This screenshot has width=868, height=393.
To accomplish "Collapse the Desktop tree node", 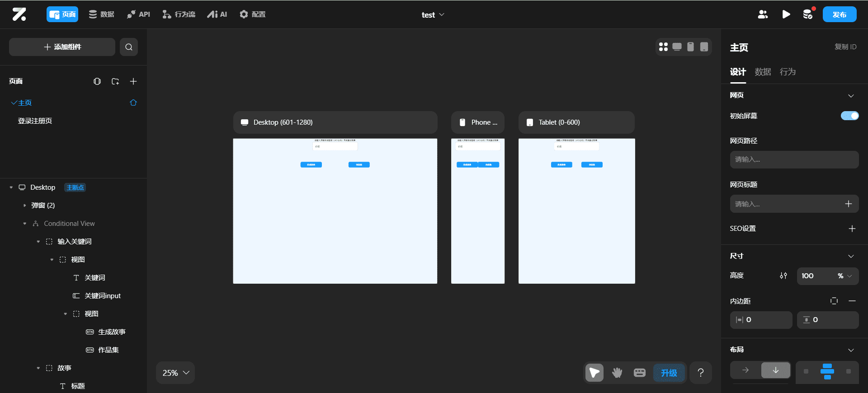I will tap(11, 187).
